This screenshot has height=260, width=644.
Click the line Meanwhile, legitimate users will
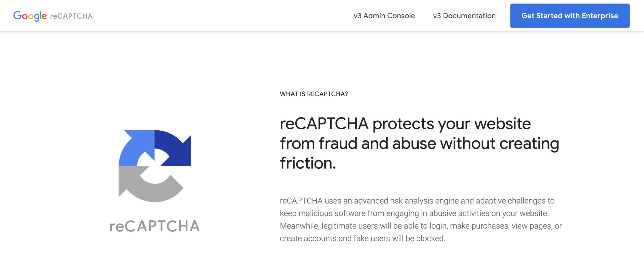421,226
